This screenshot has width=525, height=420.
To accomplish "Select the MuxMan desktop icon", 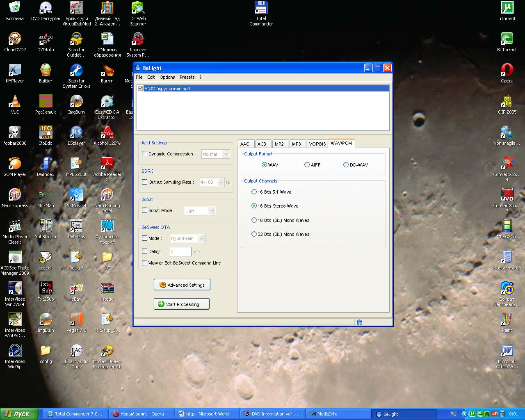I will [46, 199].
